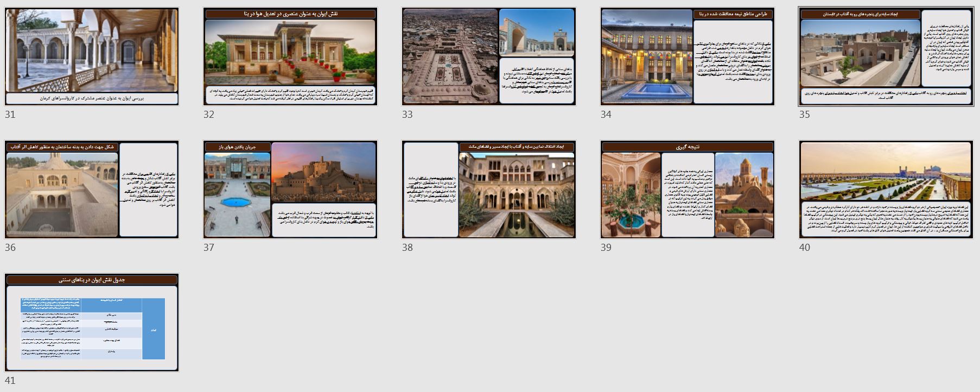
Task: Select slide 38 with the reflecting pool house
Action: [516, 194]
